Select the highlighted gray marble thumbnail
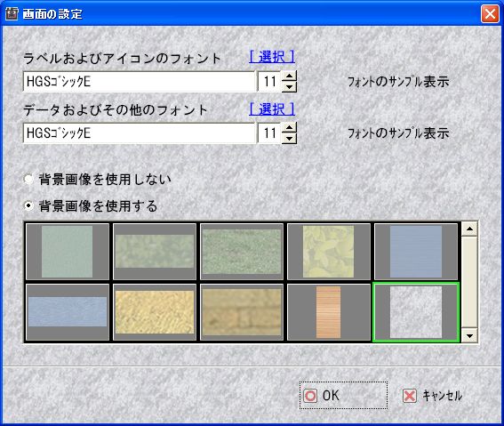This screenshot has height=426, width=504. (416, 312)
